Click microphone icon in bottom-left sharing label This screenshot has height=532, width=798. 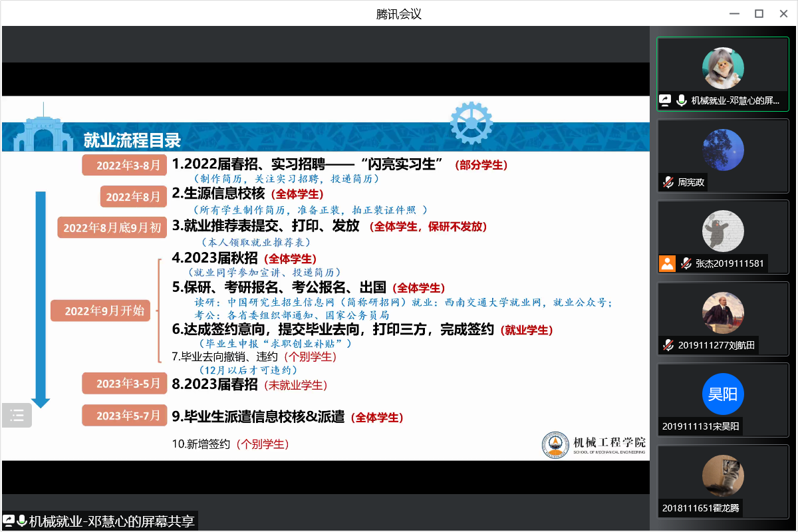[22, 521]
